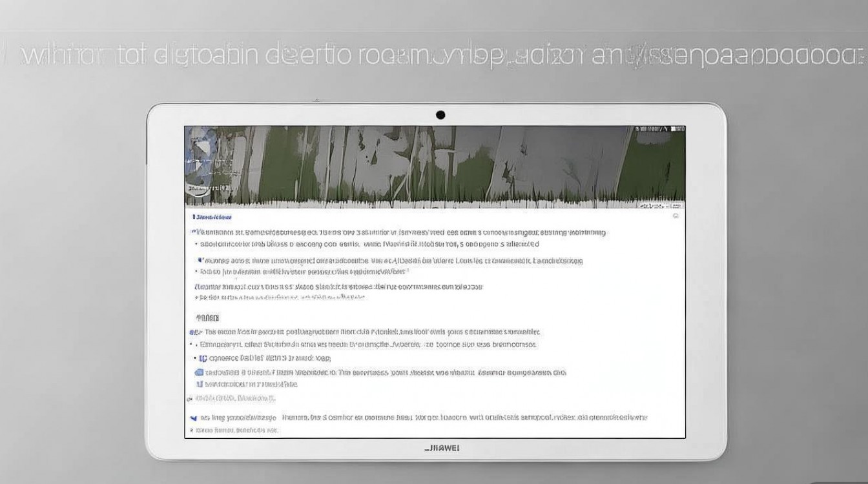The height and width of the screenshot is (484, 868).
Task: Click the blue arrow icon near page bottom
Action: [192, 418]
